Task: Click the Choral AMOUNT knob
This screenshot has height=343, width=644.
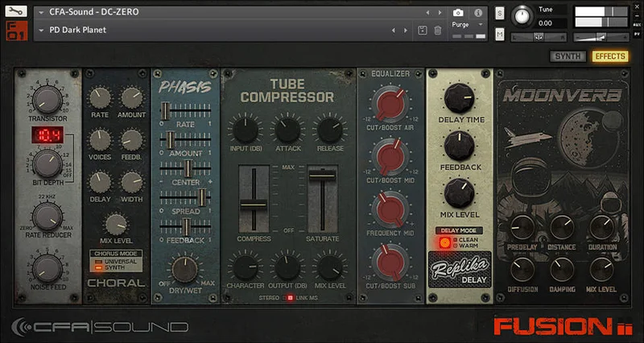Action: point(131,97)
